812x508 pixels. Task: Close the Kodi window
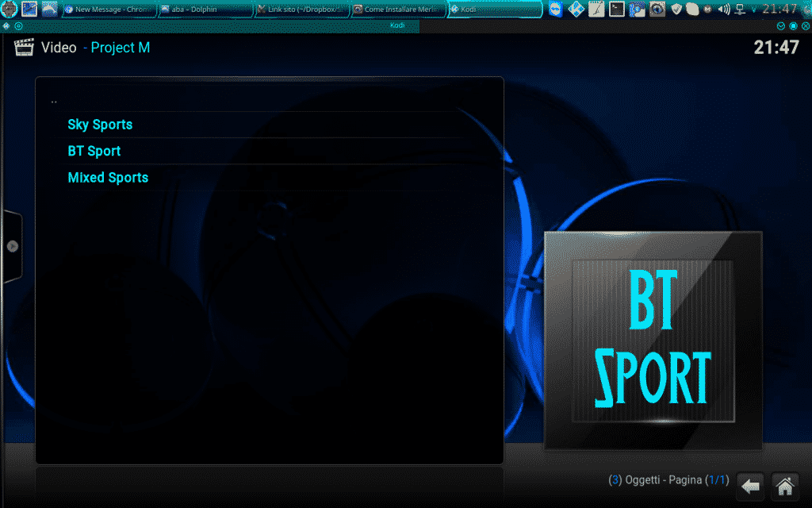(806, 25)
